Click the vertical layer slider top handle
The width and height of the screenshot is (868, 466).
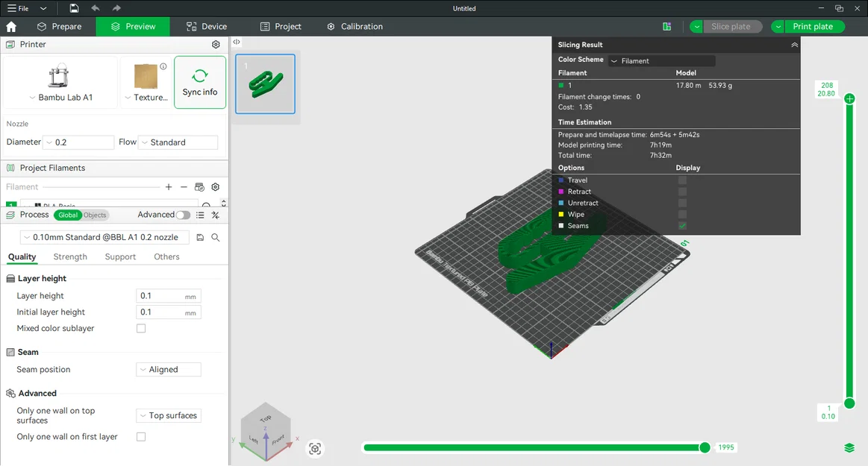tap(849, 99)
